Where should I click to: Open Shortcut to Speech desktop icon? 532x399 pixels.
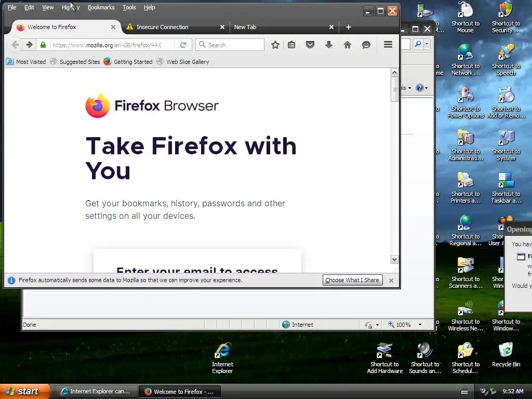(x=506, y=60)
